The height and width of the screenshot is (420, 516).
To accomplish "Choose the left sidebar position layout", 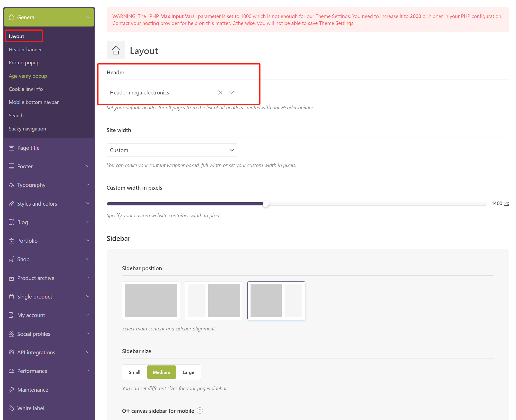I will (x=213, y=300).
